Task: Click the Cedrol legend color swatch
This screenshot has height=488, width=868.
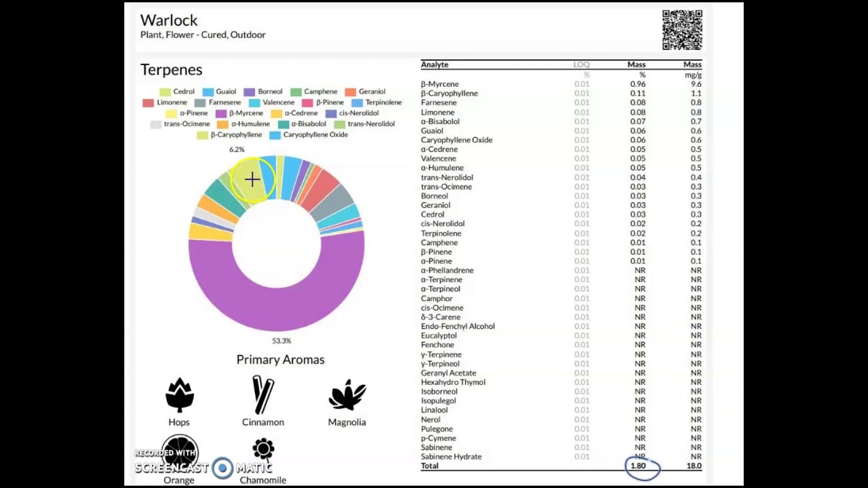Action: pyautogui.click(x=165, y=91)
